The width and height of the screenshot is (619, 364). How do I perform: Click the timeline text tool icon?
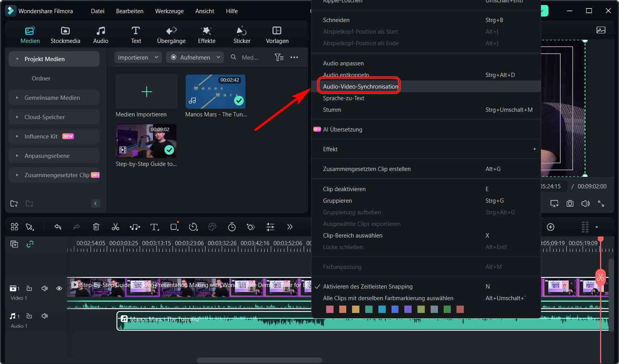click(154, 227)
